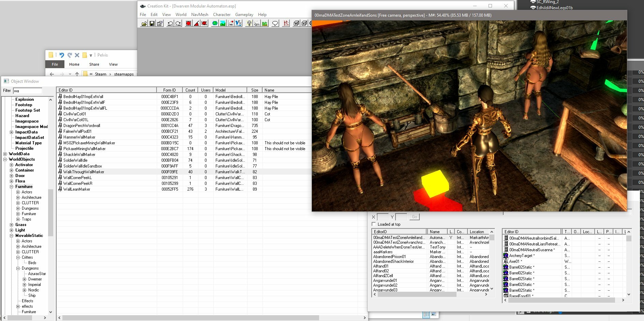This screenshot has height=321, width=644.
Task: Click the Animate Lights and Effects FX icon
Action: click(238, 23)
